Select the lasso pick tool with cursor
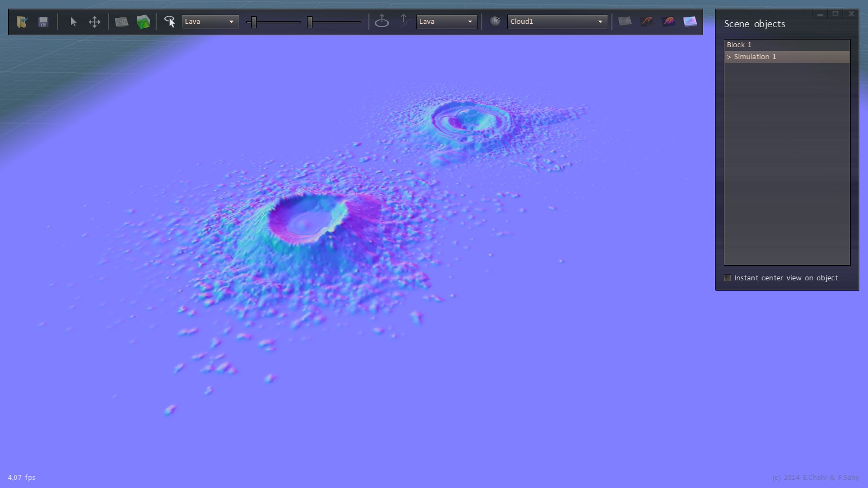868x488 pixels. pyautogui.click(x=170, y=22)
